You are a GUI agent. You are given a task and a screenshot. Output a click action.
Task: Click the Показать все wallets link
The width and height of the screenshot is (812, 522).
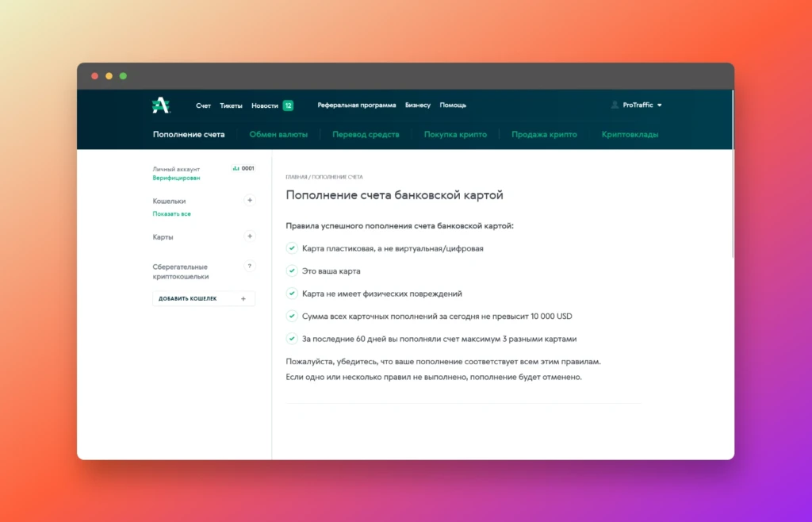[x=171, y=214]
